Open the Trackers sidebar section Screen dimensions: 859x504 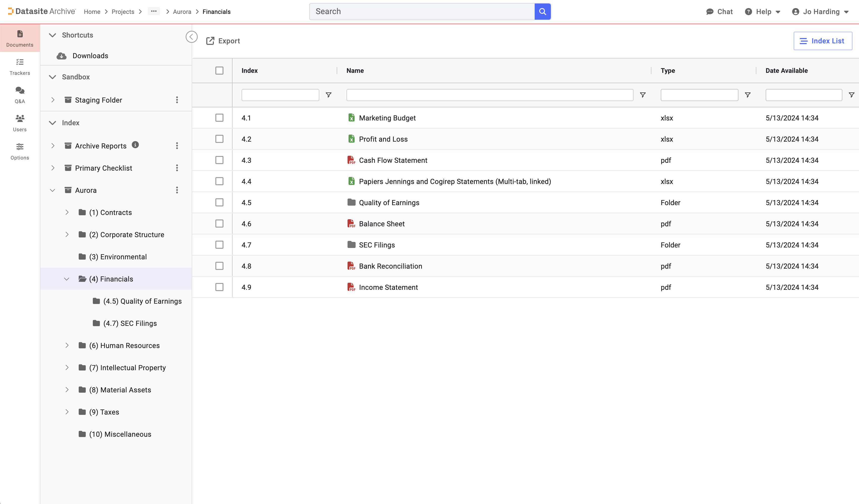(x=20, y=67)
